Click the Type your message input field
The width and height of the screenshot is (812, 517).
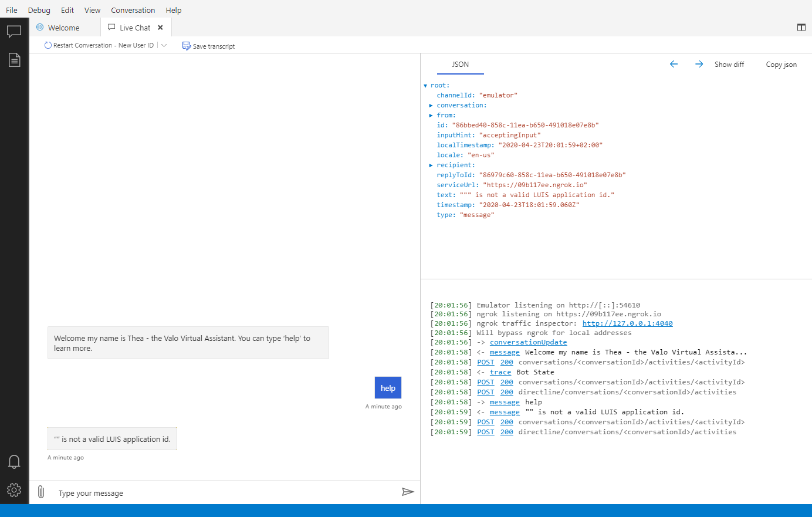click(x=176, y=492)
